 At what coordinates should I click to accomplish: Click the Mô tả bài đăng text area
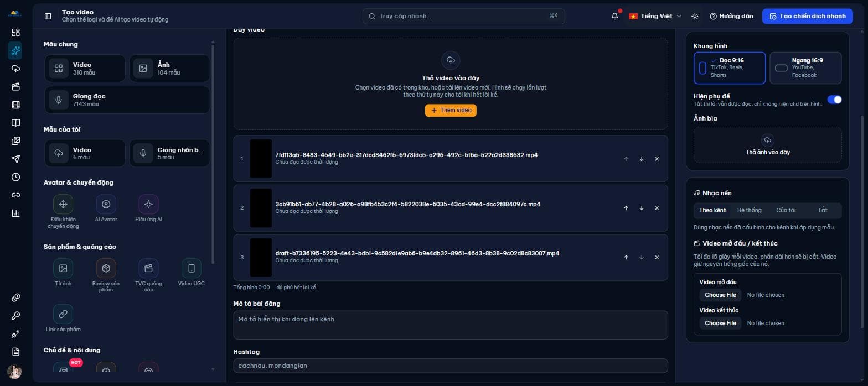pyautogui.click(x=451, y=325)
